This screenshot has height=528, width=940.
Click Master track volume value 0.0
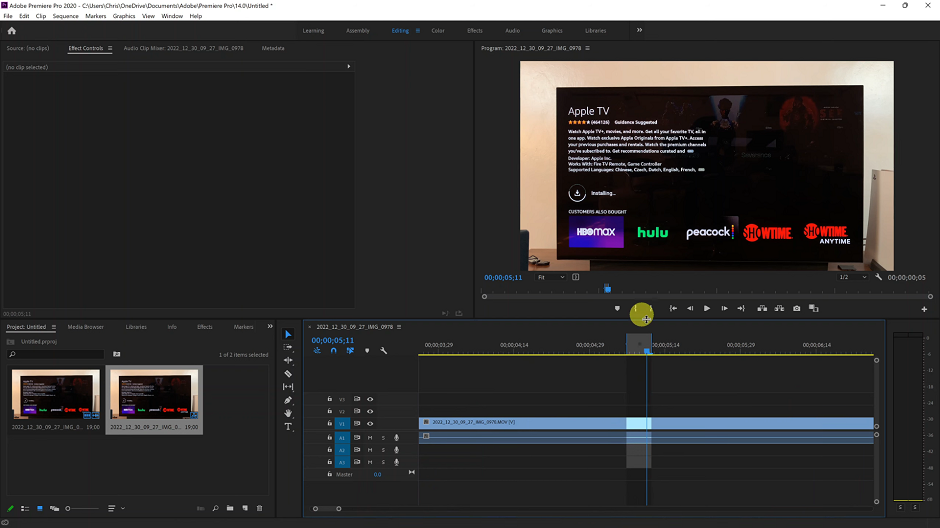pyautogui.click(x=377, y=475)
